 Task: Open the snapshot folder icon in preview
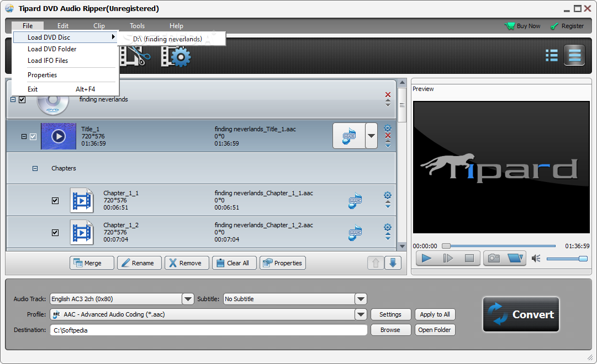515,258
